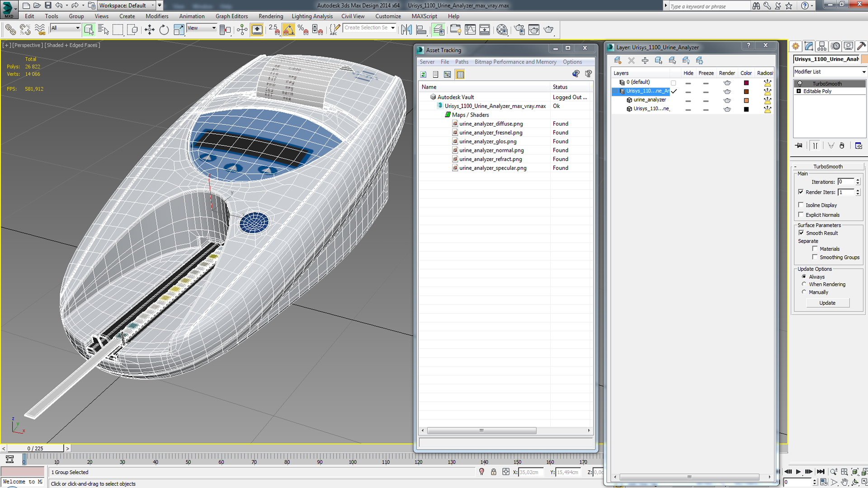Toggle render for urine_analyzer layer row
Screen dimensions: 868x488
click(x=727, y=100)
